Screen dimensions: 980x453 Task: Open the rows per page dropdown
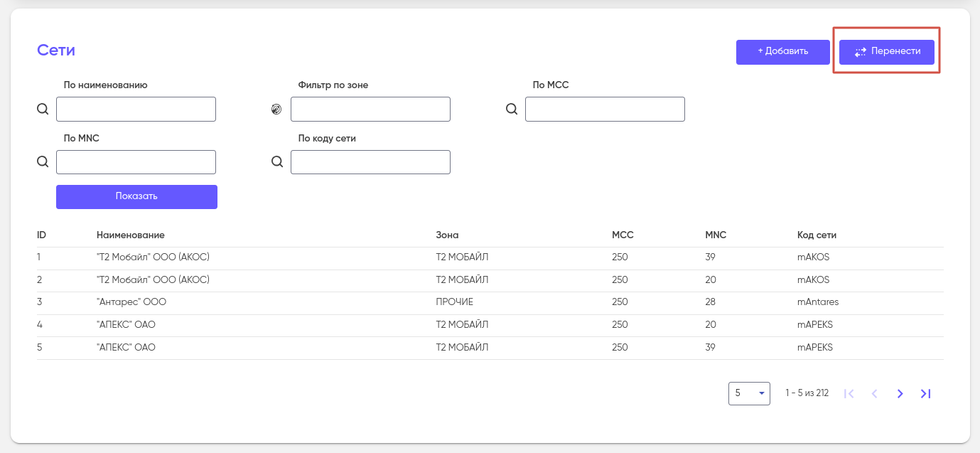(x=749, y=393)
